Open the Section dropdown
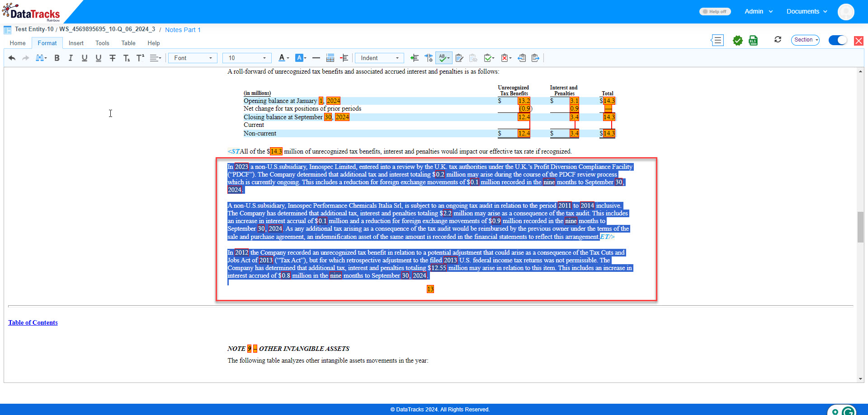The width and height of the screenshot is (868, 415). [806, 40]
